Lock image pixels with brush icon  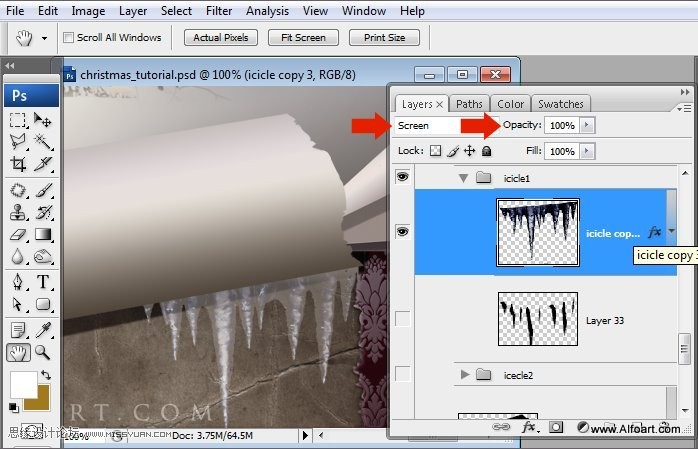(x=453, y=151)
